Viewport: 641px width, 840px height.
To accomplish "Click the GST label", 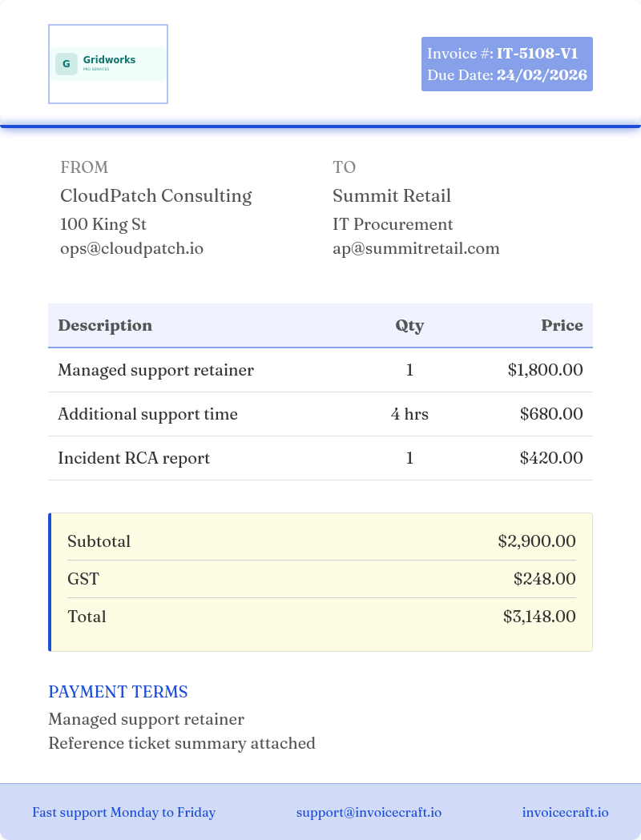I will pos(83,579).
